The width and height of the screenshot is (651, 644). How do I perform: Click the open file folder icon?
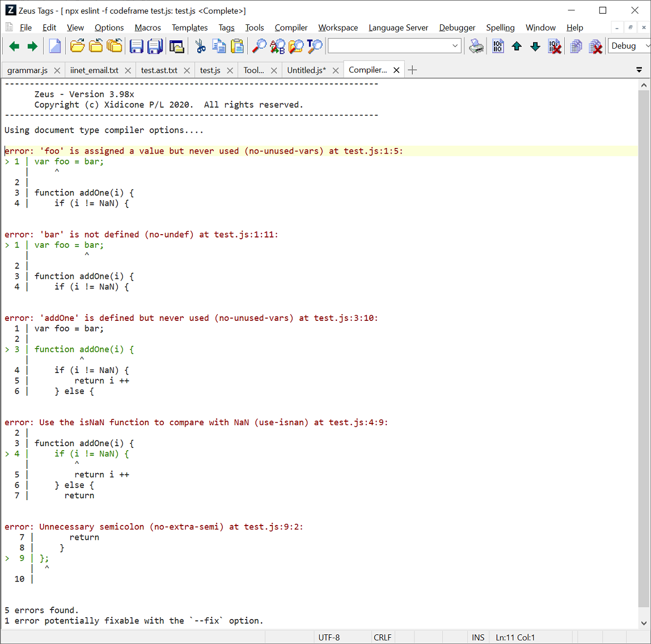[x=77, y=46]
